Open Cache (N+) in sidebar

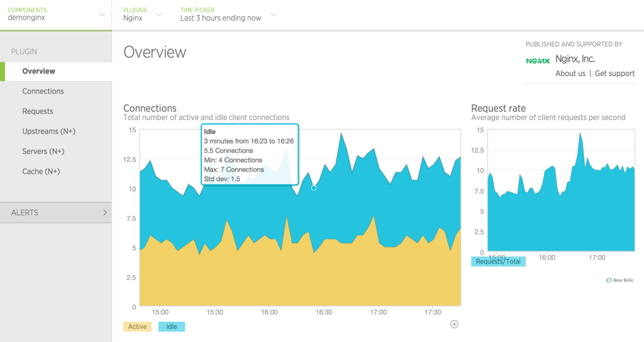[42, 171]
